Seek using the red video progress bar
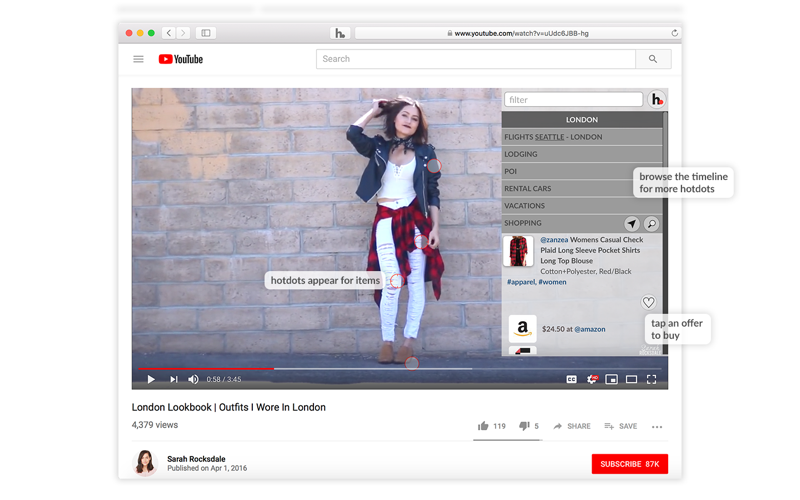The image size is (800, 500). click(x=206, y=368)
